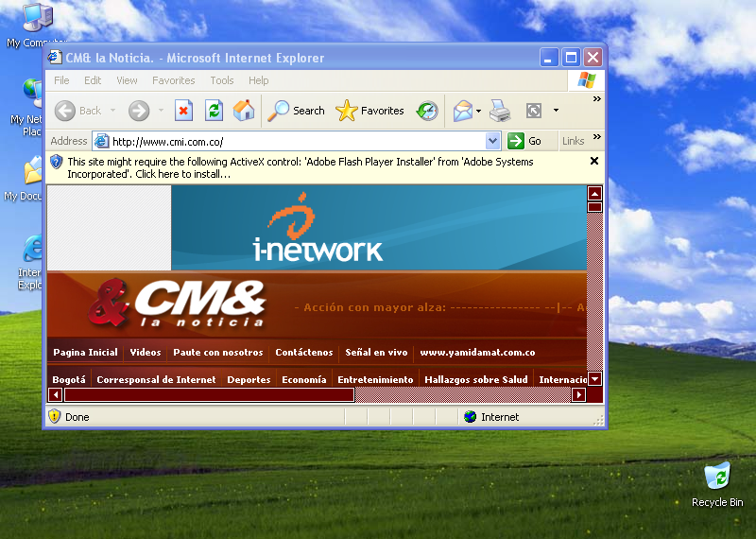Click the i-network banner ad
Image resolution: width=756 pixels, height=539 pixels.
pos(379,227)
